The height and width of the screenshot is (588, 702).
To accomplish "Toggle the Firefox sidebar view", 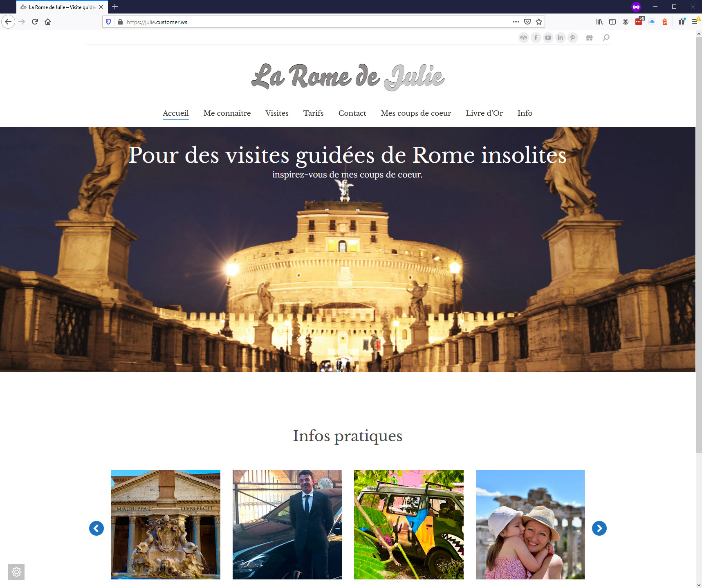I will [612, 22].
